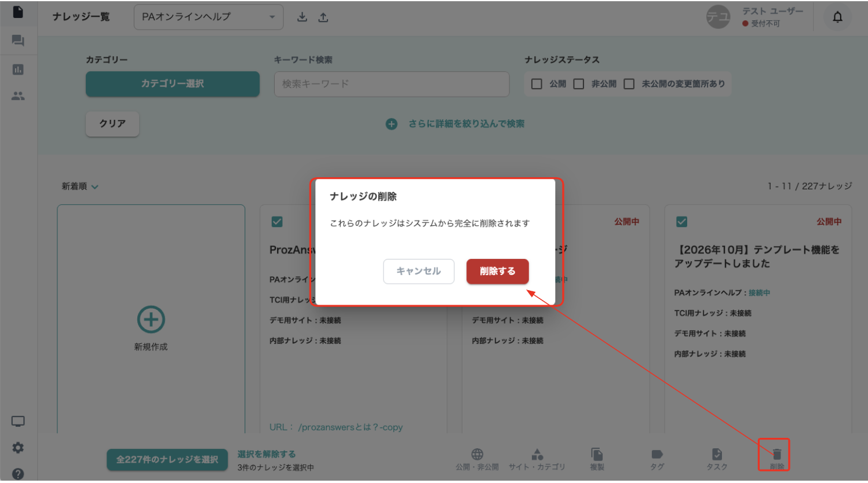The image size is (868, 483).
Task: Open settings via the gear icon
Action: click(18, 448)
